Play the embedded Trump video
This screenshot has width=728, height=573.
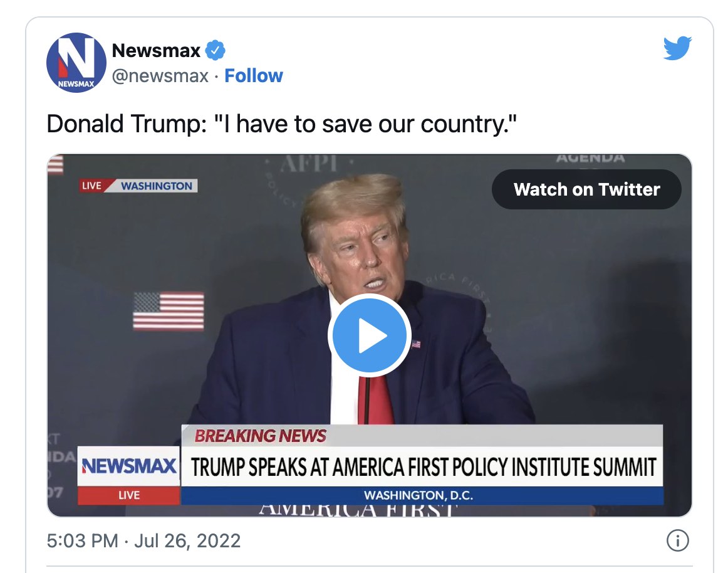click(x=369, y=335)
